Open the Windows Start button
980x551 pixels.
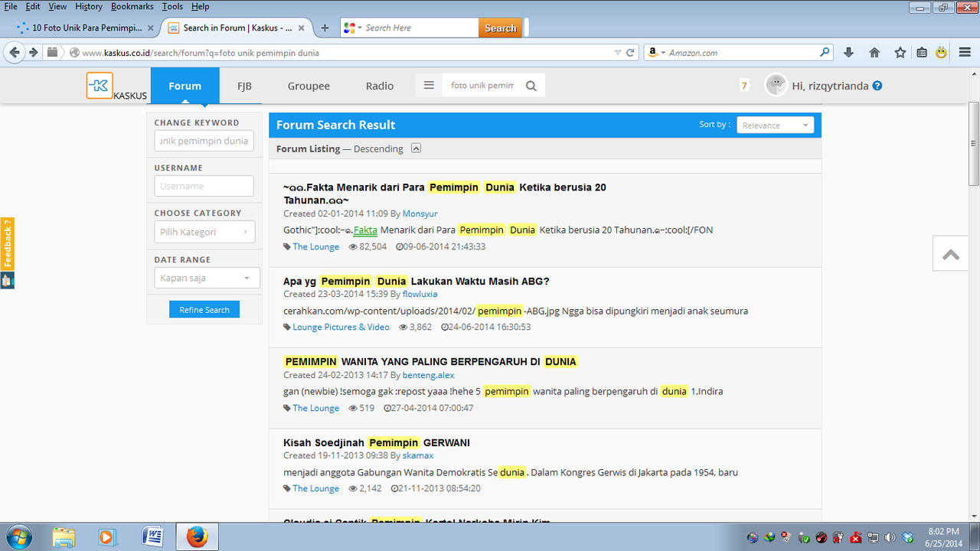point(18,537)
